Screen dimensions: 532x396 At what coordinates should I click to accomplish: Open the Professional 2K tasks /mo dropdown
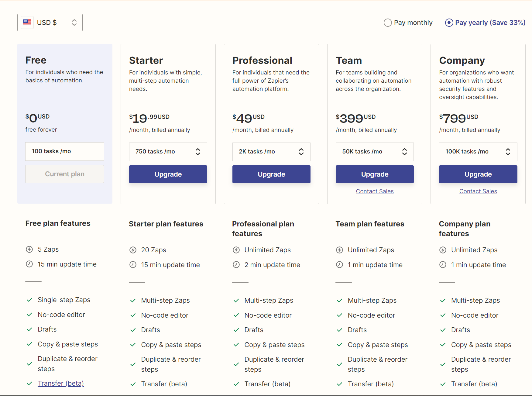pyautogui.click(x=271, y=152)
